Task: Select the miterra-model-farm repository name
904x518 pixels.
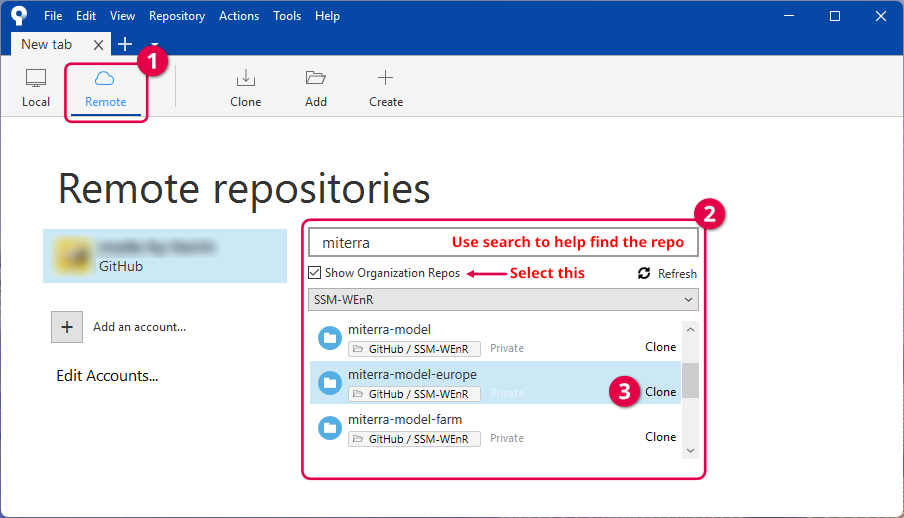Action: [x=405, y=419]
